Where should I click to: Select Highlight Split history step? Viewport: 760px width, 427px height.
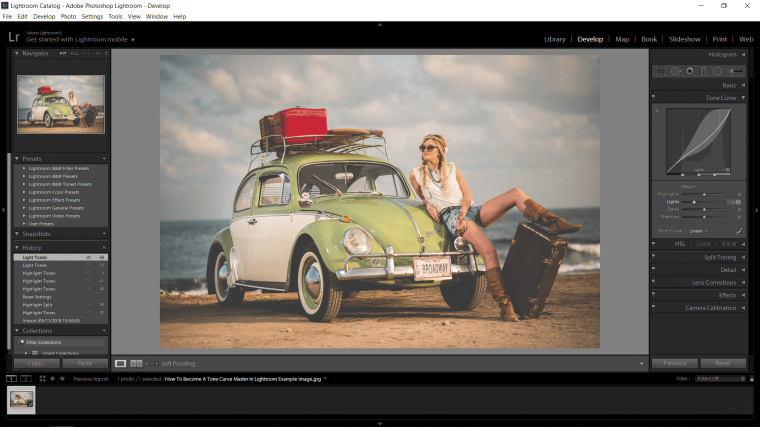61,305
